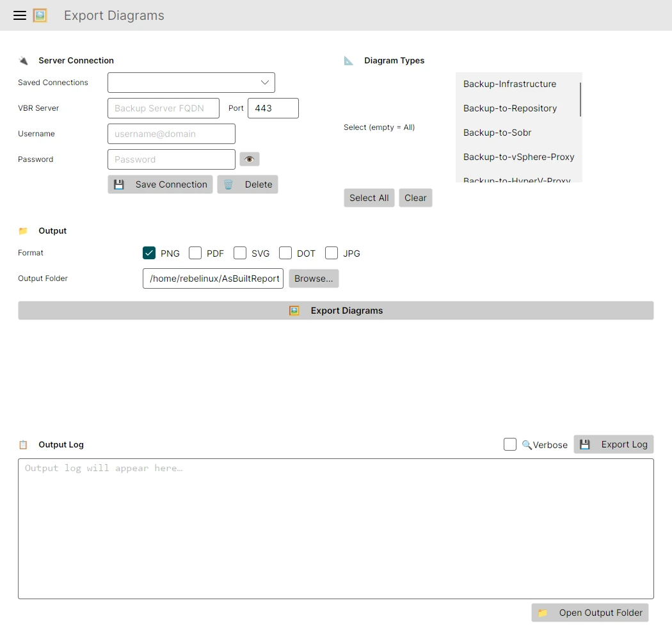
Task: Click the Select All button
Action: (x=369, y=198)
